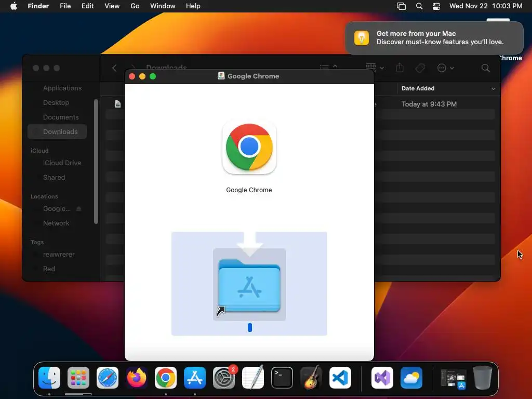Click the Google Chrome app icon in installer
The width and height of the screenshot is (532, 399).
click(249, 148)
